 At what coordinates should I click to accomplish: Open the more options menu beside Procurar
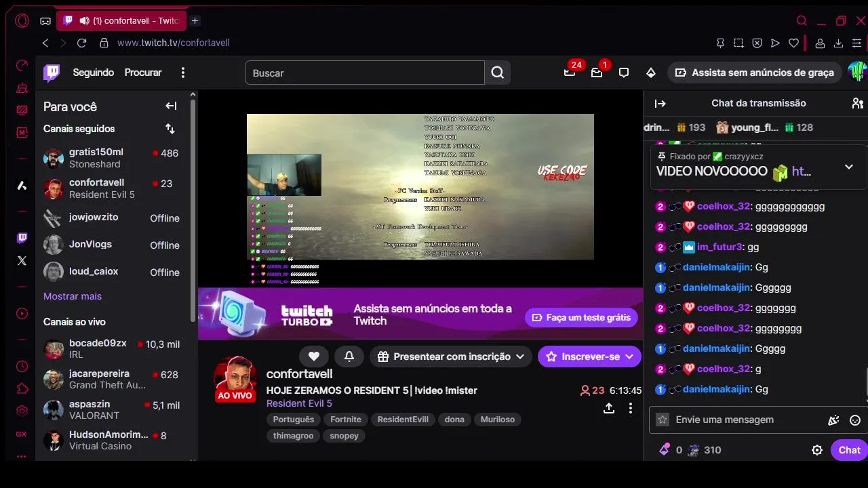182,73
